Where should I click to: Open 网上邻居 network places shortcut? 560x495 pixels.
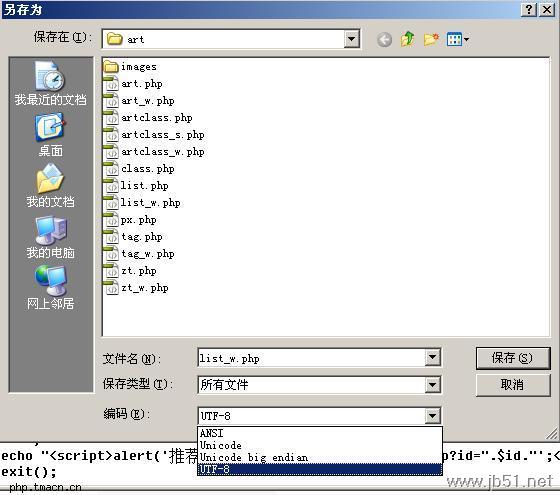(50, 288)
